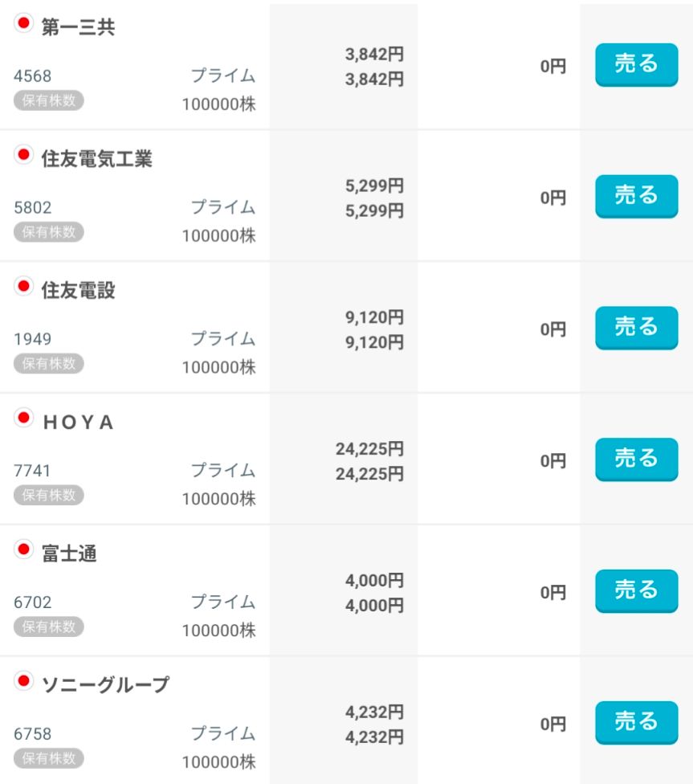Select the 24,225円 price cell for HOYA
The width and height of the screenshot is (693, 784).
click(369, 461)
